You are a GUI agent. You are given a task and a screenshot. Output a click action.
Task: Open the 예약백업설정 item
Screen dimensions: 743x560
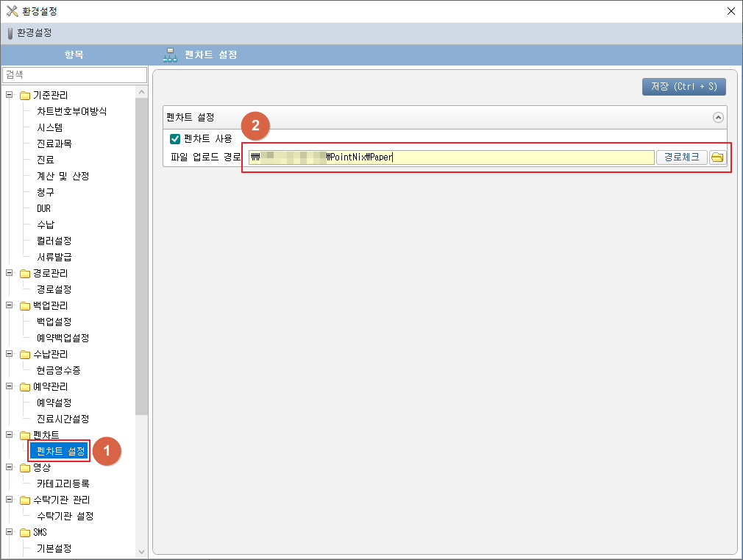click(63, 338)
